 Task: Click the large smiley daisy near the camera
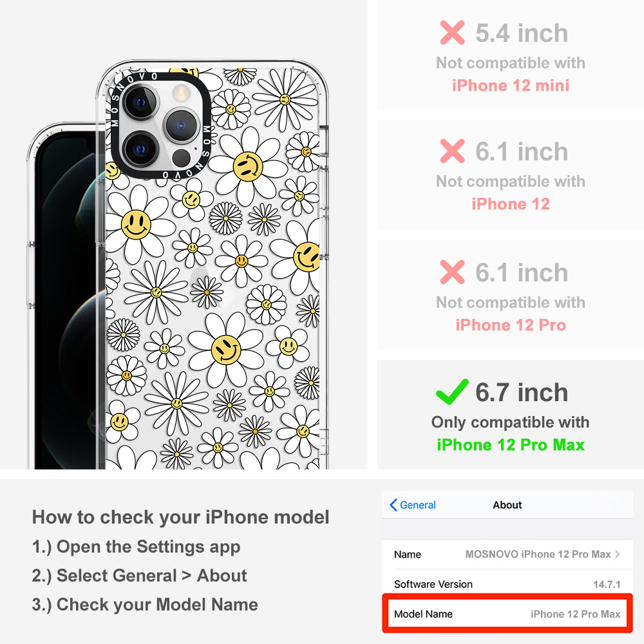pos(248,166)
